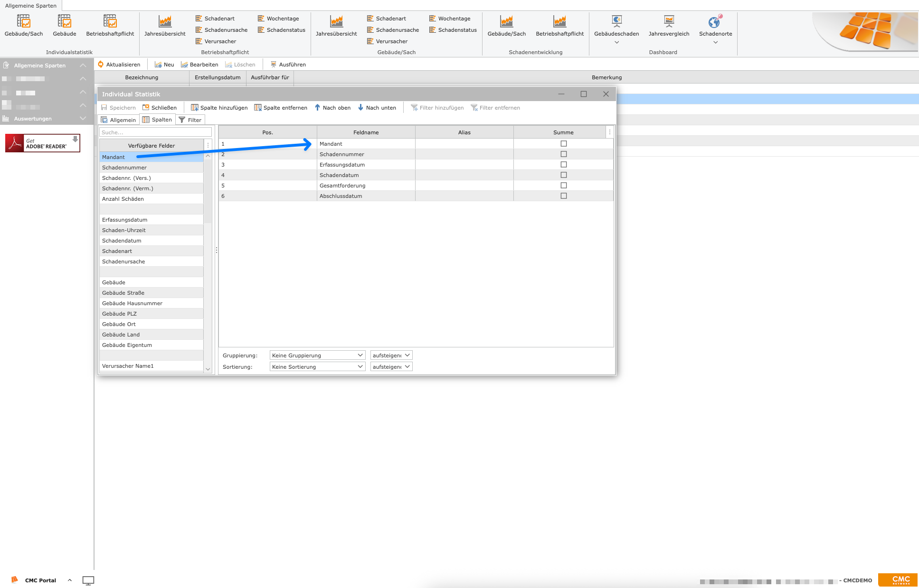Viewport: 919px width, 588px height.
Task: Click the Nach oben arrow icon
Action: coord(318,108)
